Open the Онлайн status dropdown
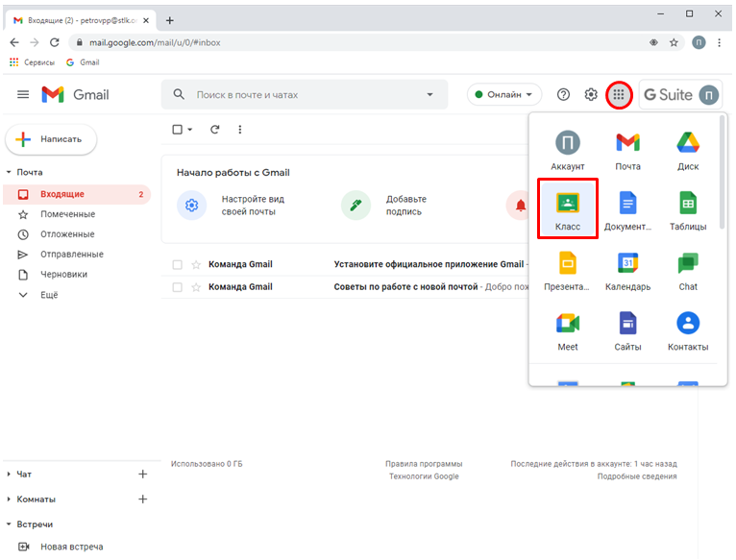The image size is (736, 560). (x=504, y=95)
